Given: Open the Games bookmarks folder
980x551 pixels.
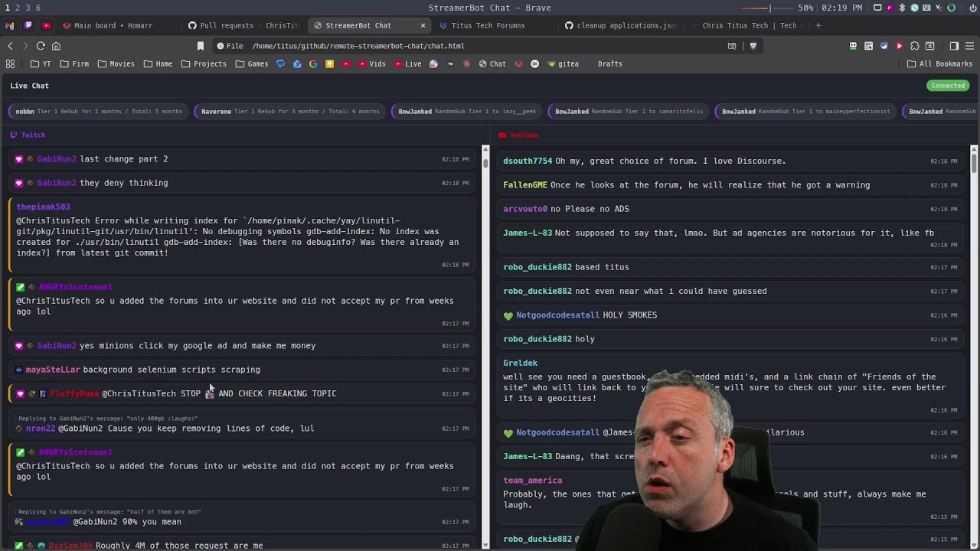Looking at the screenshot, I should (x=252, y=64).
